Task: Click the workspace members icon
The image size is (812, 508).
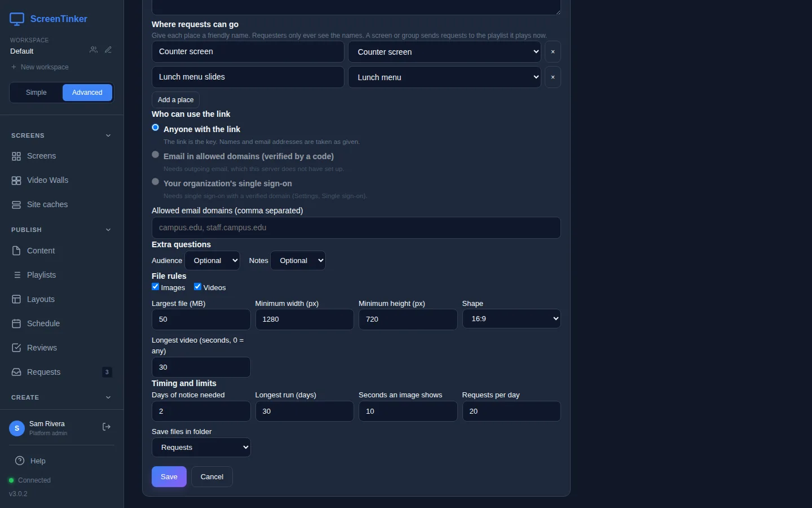Action: pos(94,50)
